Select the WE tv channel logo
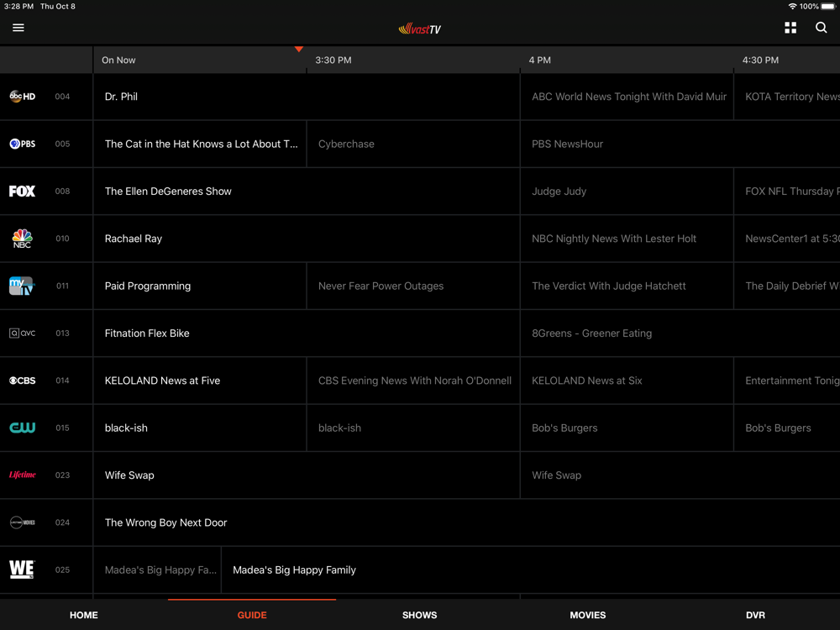The image size is (840, 630). (22, 570)
